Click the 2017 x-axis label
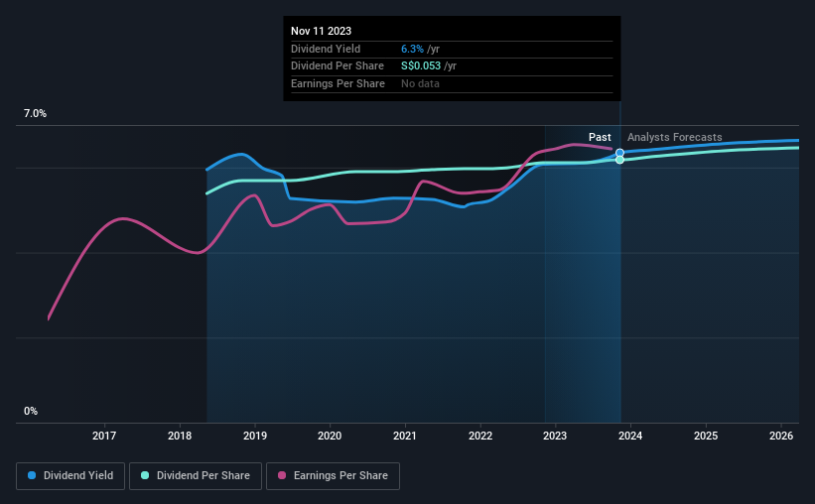This screenshot has height=504, width=815. point(104,436)
